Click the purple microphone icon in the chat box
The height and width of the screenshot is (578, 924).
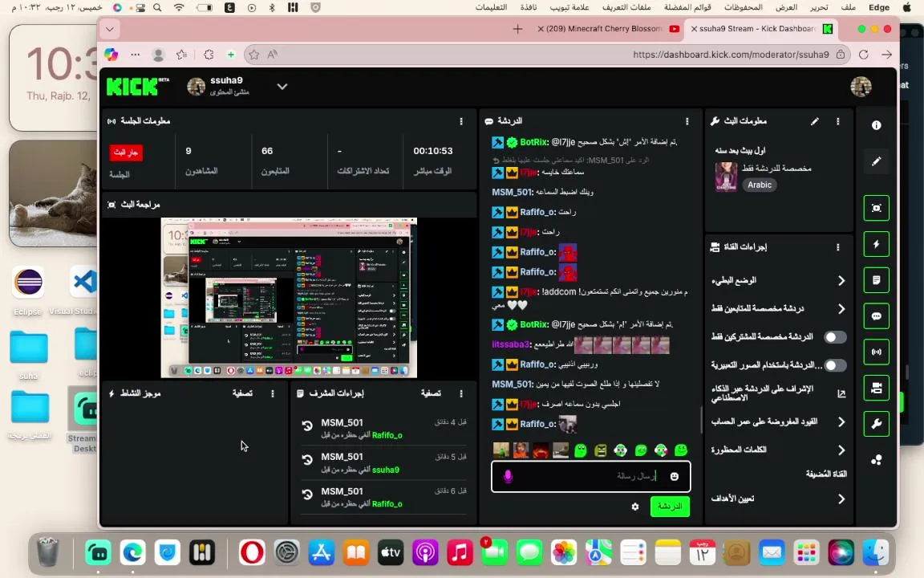pos(508,476)
